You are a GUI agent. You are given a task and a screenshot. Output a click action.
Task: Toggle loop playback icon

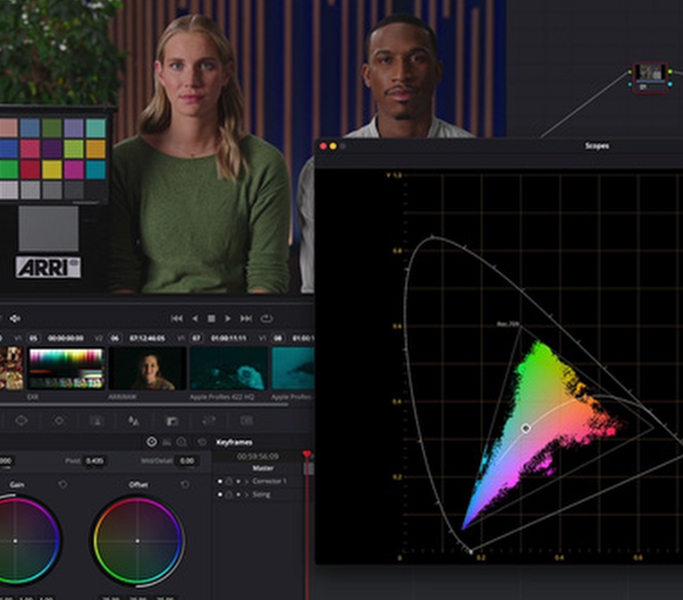click(x=267, y=318)
